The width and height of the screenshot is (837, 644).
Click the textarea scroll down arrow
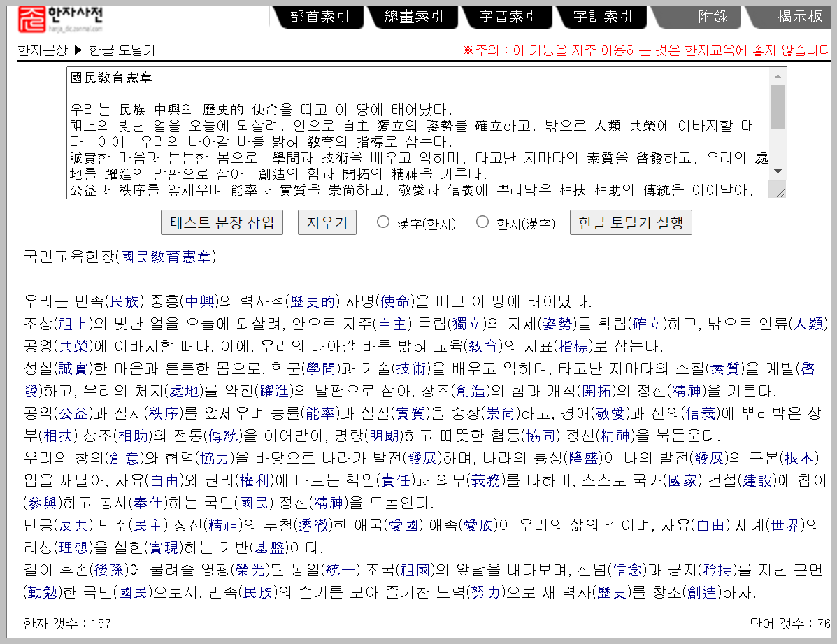point(778,171)
